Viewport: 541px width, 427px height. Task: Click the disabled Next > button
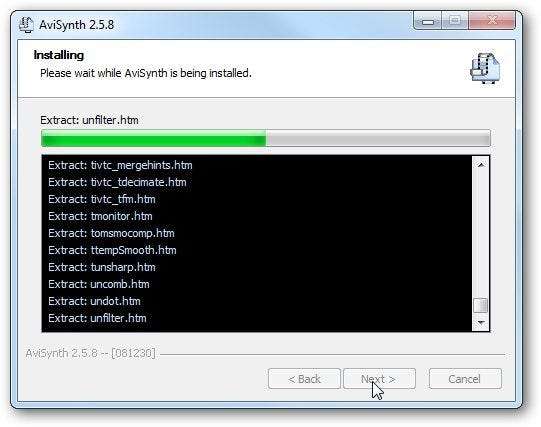[379, 379]
